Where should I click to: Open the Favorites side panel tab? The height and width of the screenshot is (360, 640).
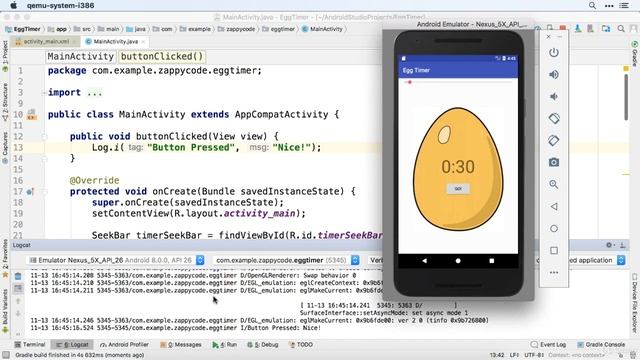[5, 258]
